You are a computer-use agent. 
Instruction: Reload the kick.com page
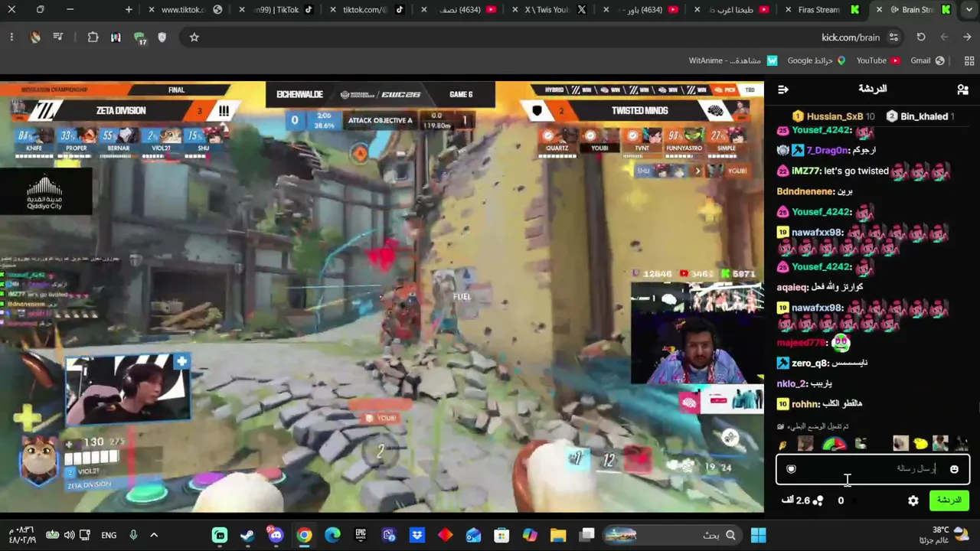(921, 37)
